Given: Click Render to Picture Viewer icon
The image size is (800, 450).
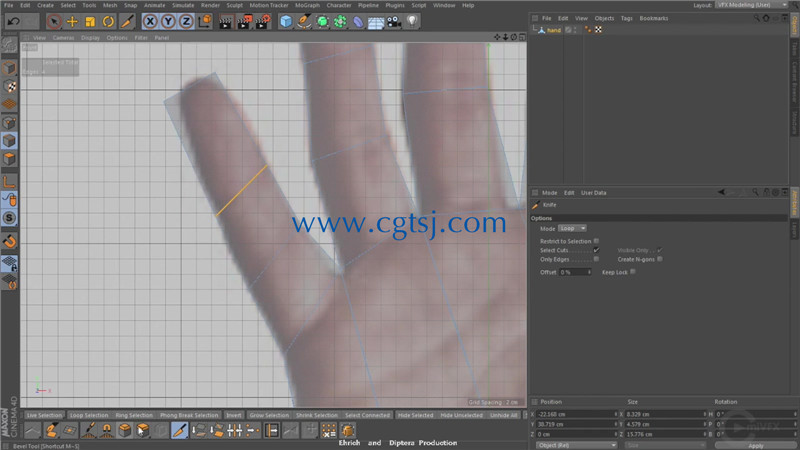Looking at the screenshot, I should 244,21.
